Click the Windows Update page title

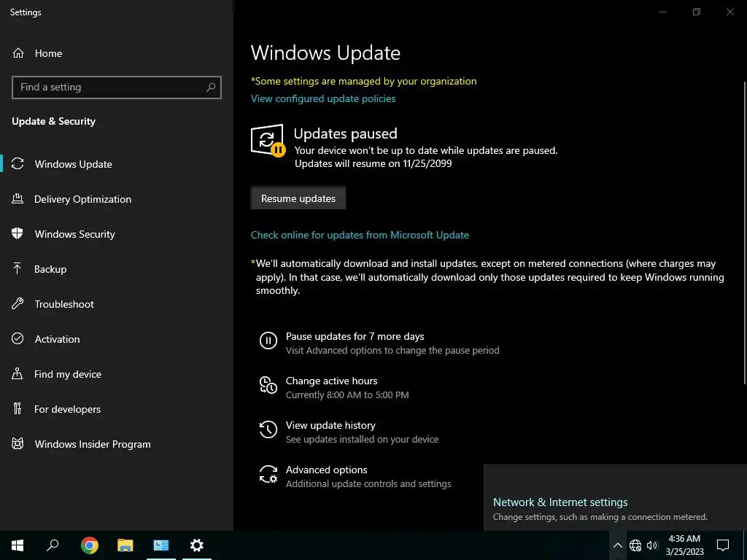325,52
